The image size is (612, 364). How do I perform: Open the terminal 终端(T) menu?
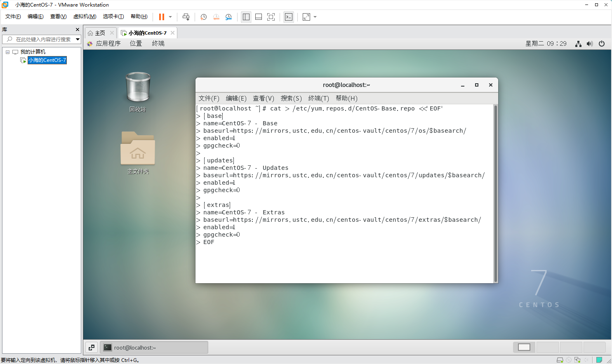[x=318, y=98]
